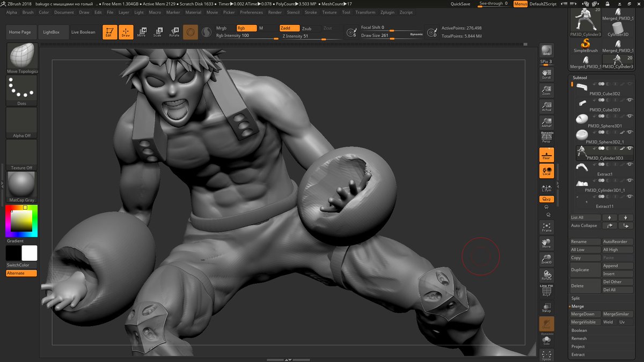
Task: Move subtool down with arrow button
Action: [626, 217]
